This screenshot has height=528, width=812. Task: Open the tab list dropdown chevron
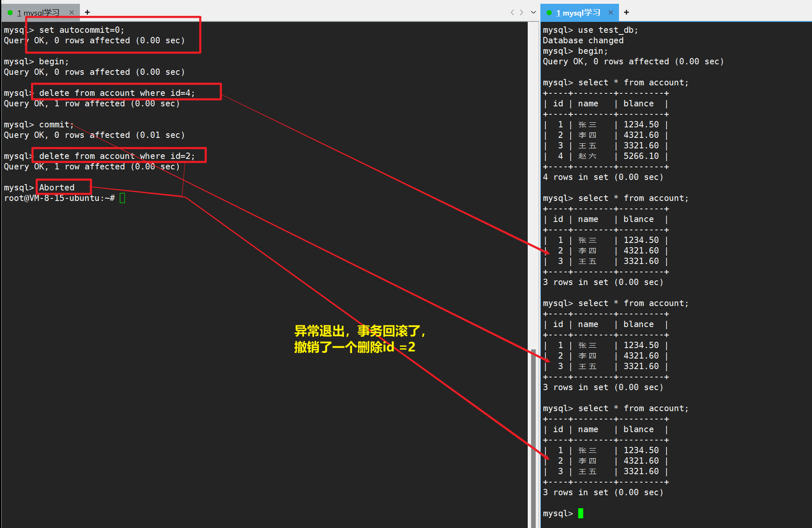pos(533,13)
